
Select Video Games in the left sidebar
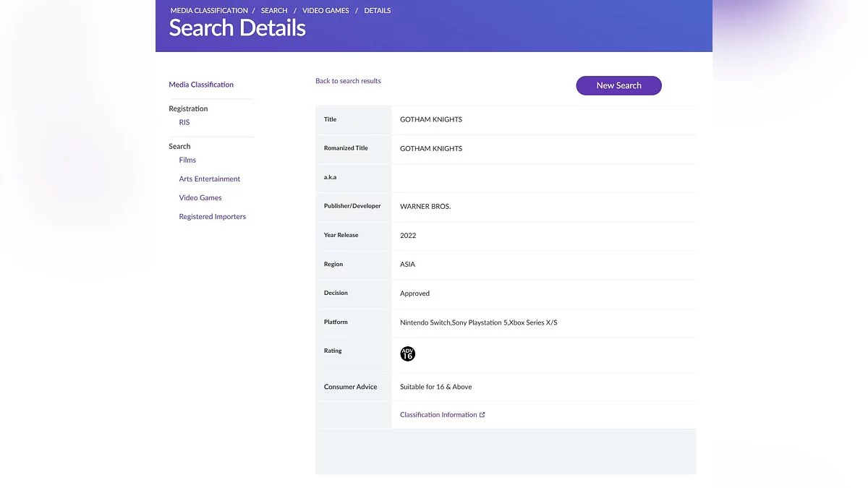click(x=200, y=198)
